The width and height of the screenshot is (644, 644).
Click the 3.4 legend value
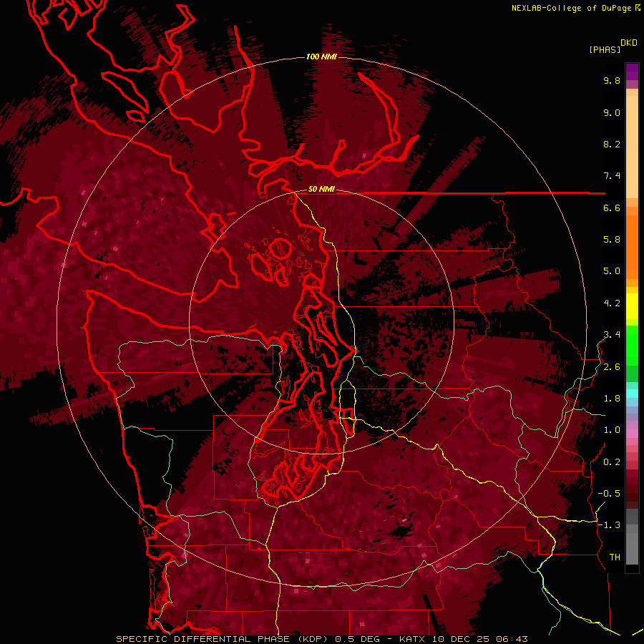[x=612, y=335]
